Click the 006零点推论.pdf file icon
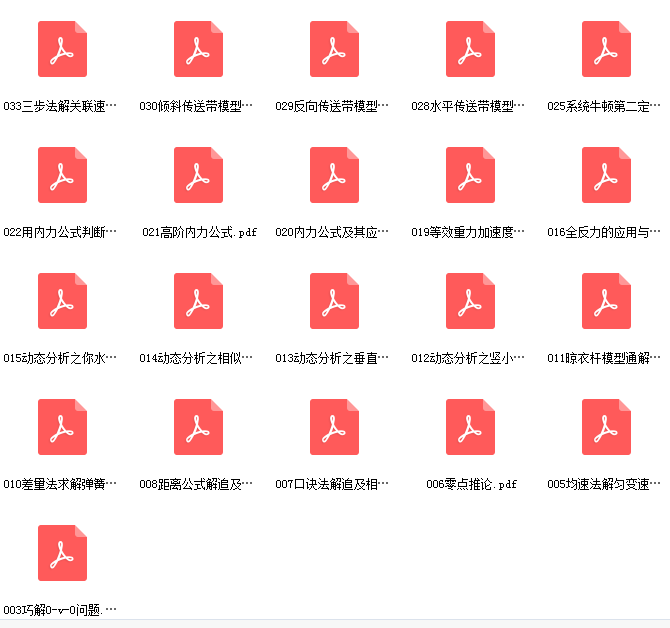Viewport: 670px width, 628px height. tap(470, 427)
